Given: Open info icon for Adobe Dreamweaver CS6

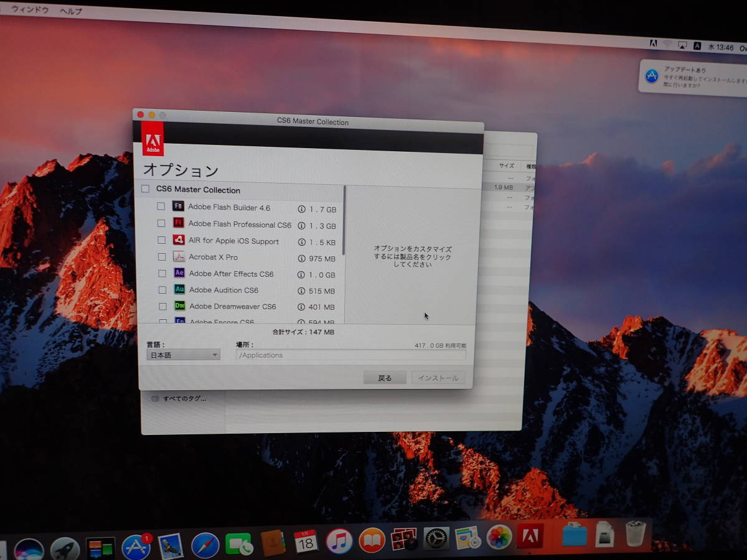Looking at the screenshot, I should click(301, 307).
